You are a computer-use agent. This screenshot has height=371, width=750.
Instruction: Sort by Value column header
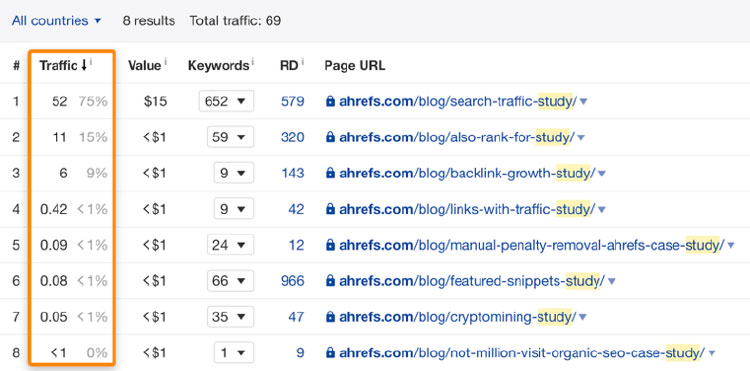144,66
